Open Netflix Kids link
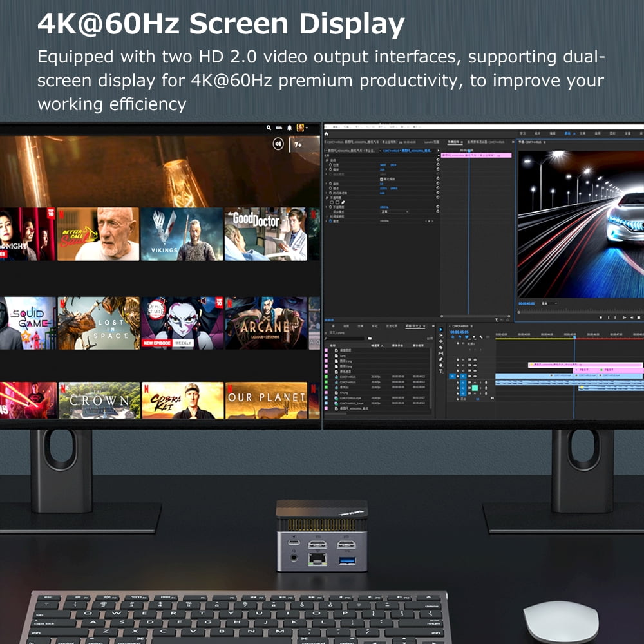644x644 pixels. tap(279, 128)
